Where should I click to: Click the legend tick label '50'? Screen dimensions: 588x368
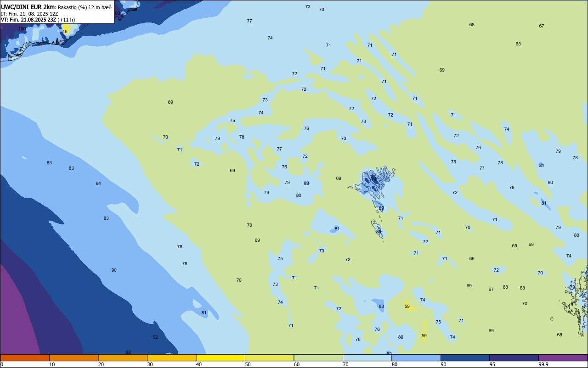pos(248,364)
